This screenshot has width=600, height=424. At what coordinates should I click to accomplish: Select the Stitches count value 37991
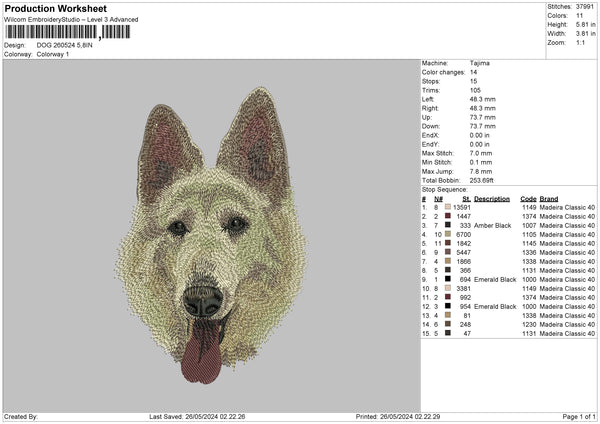tap(587, 6)
